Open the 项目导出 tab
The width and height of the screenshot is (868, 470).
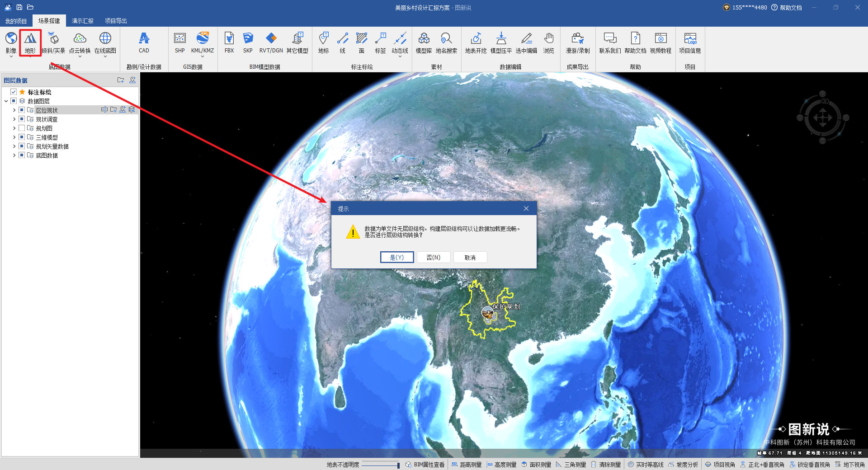tap(116, 21)
